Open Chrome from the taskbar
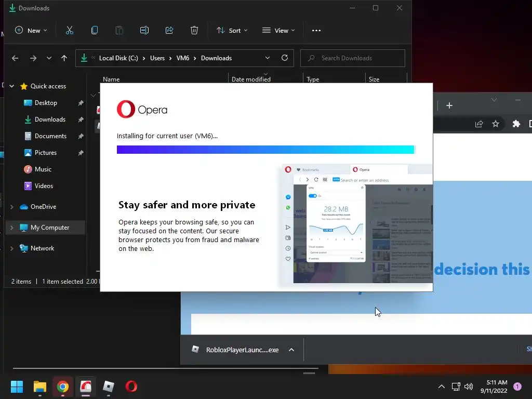Viewport: 532px width, 399px height. 62,387
